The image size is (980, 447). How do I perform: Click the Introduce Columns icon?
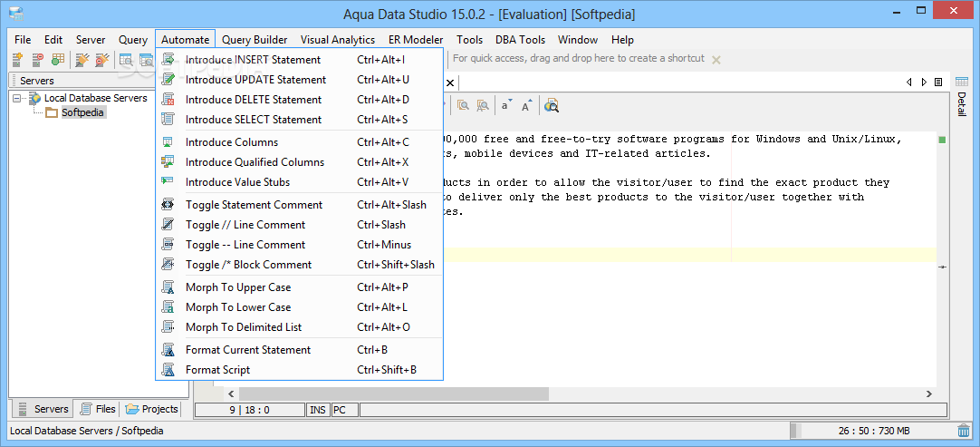click(x=168, y=142)
